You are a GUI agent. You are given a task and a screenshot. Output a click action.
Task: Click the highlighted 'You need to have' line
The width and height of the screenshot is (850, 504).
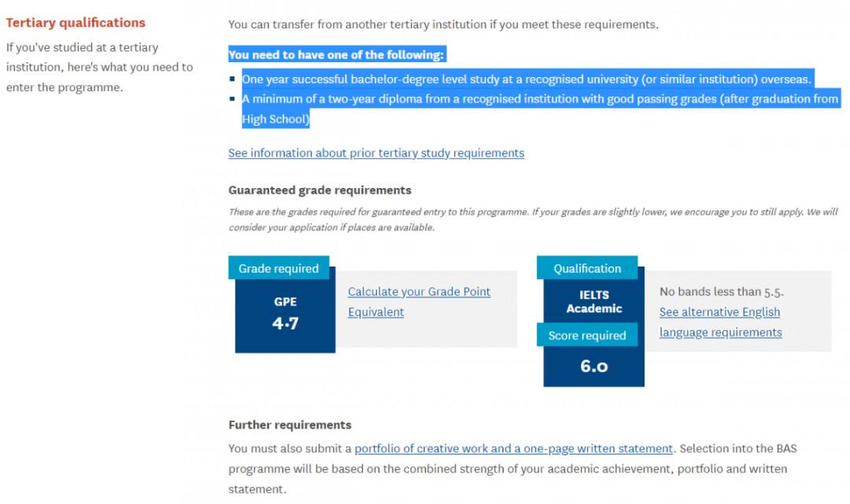pos(337,55)
